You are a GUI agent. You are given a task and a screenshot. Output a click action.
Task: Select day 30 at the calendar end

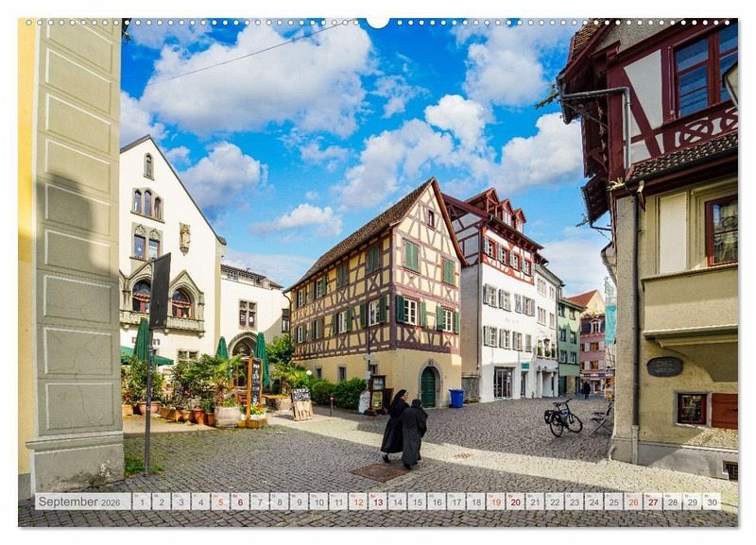[711, 502]
